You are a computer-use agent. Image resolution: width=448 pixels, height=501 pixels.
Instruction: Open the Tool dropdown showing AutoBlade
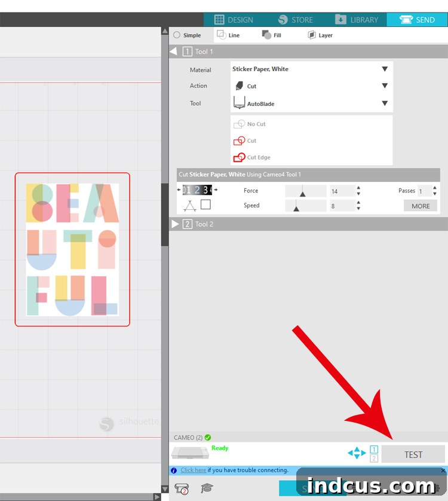pyautogui.click(x=311, y=103)
